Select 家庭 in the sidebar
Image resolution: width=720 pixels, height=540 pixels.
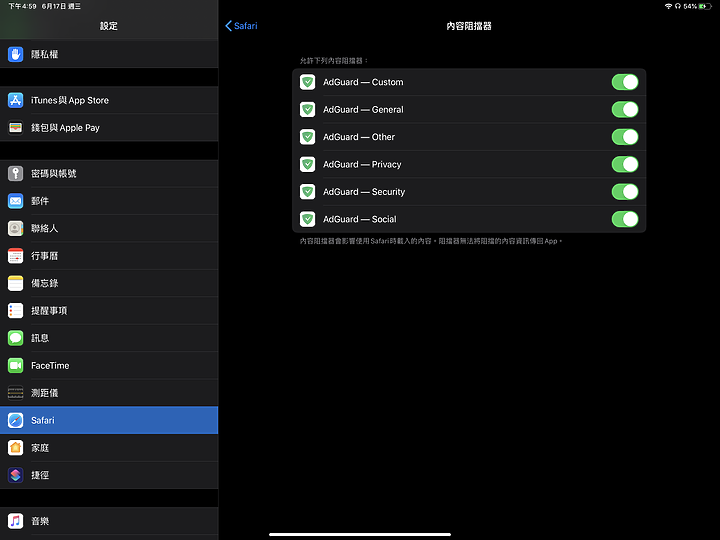[109, 448]
